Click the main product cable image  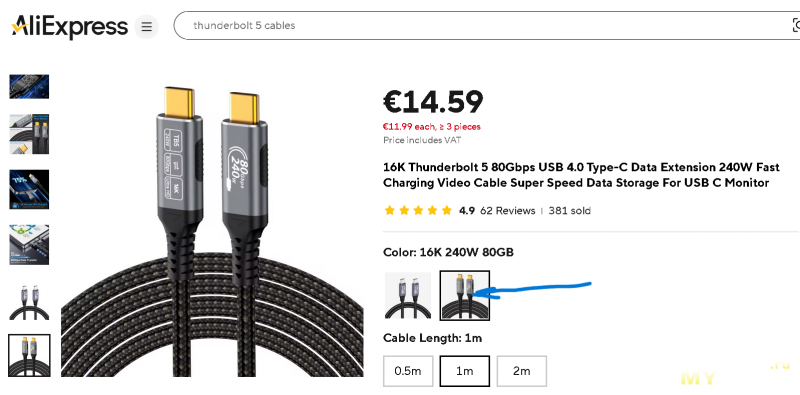212,231
